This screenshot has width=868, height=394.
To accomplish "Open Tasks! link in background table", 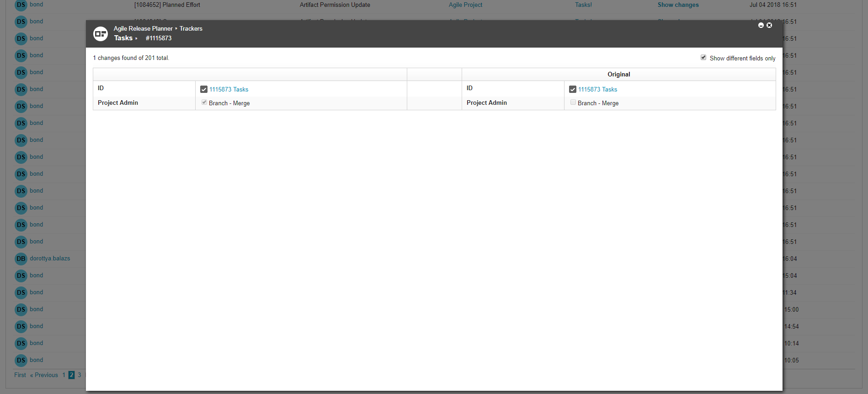I will pos(583,5).
